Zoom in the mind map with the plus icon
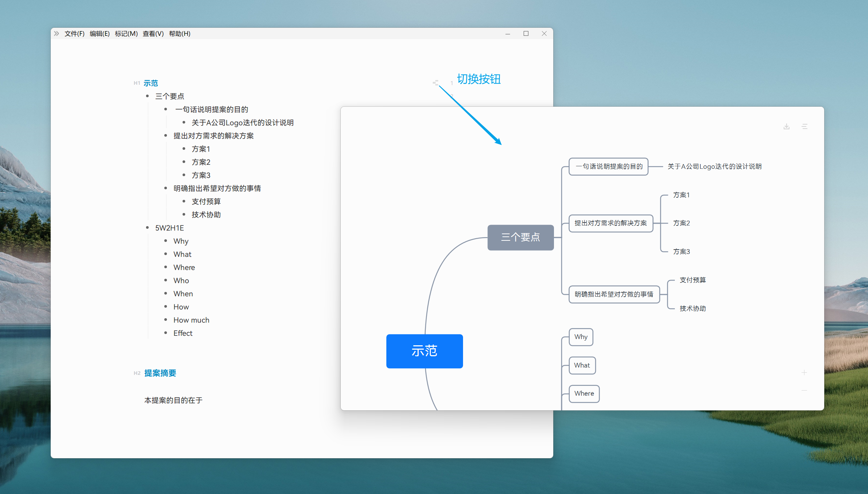 [x=804, y=373]
